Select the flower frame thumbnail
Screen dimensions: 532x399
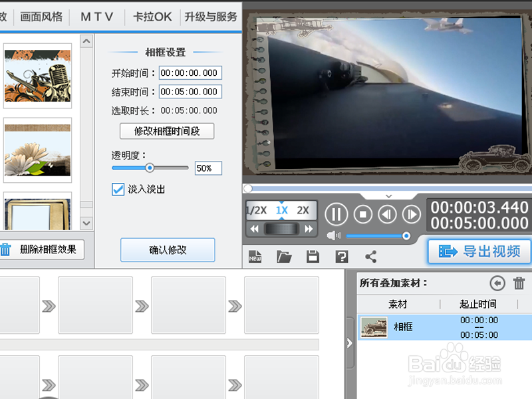pyautogui.click(x=38, y=150)
